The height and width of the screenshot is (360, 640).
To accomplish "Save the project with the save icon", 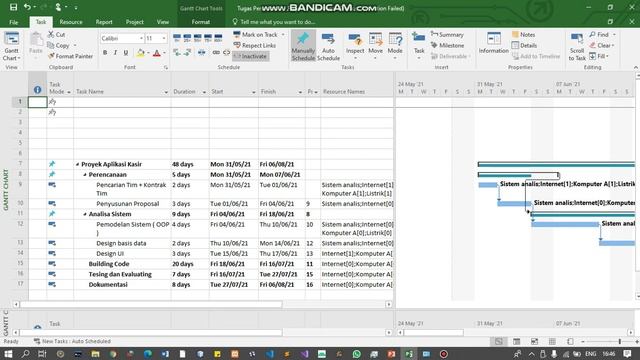I will pos(13,7).
